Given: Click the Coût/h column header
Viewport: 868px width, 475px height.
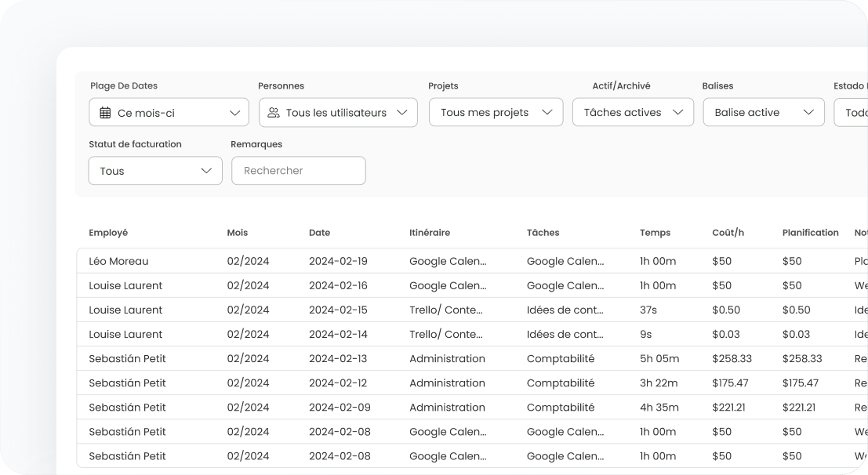Looking at the screenshot, I should click(728, 233).
